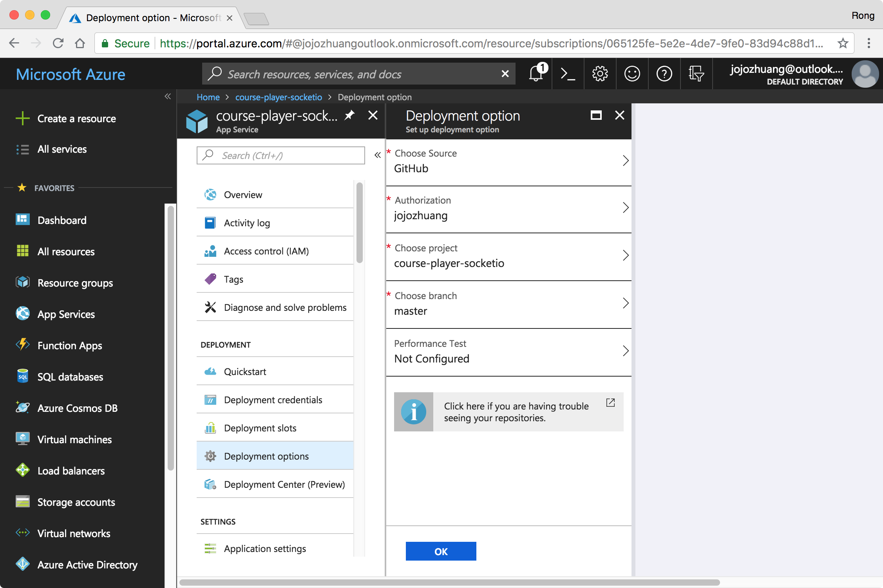Open course-player-socketio breadcrumb link
The width and height of the screenshot is (883, 588).
coord(279,97)
